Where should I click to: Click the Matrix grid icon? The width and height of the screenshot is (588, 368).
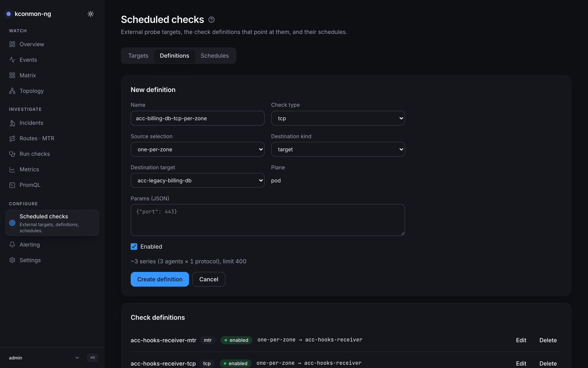(x=12, y=75)
